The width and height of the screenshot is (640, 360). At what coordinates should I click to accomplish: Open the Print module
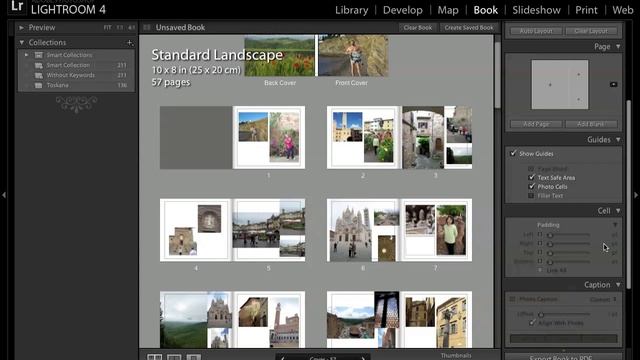(x=586, y=10)
